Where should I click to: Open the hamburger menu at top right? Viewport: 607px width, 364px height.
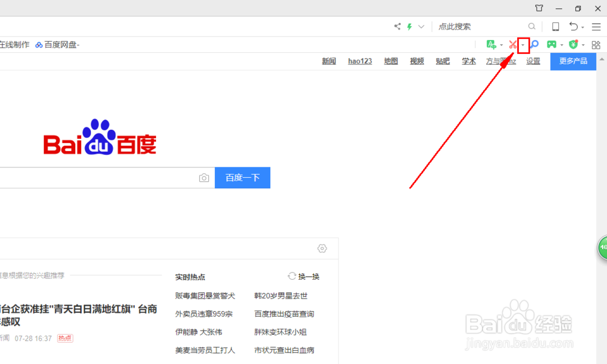pos(596,27)
